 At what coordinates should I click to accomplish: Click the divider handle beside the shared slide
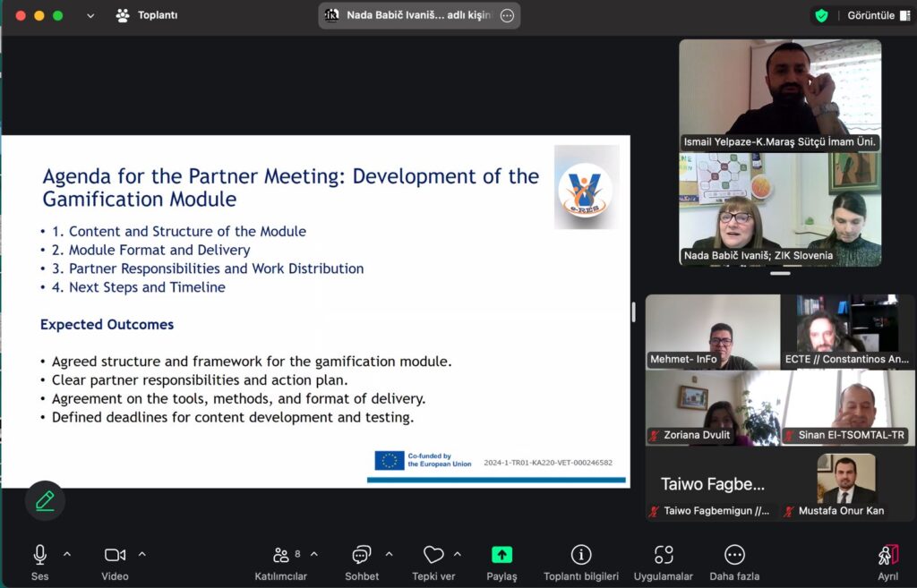tap(634, 311)
